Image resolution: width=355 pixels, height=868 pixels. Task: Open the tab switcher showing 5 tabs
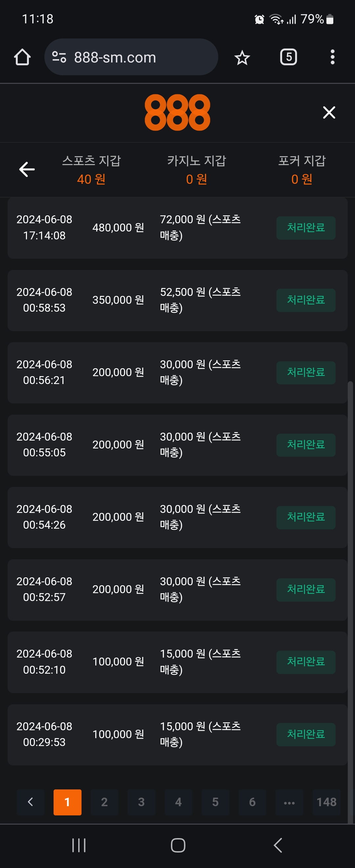(288, 57)
